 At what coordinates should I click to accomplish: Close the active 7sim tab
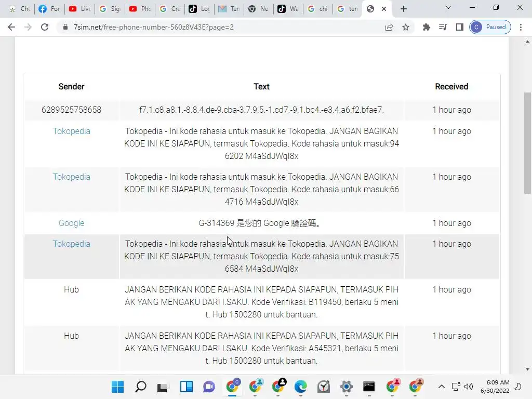[x=384, y=9]
